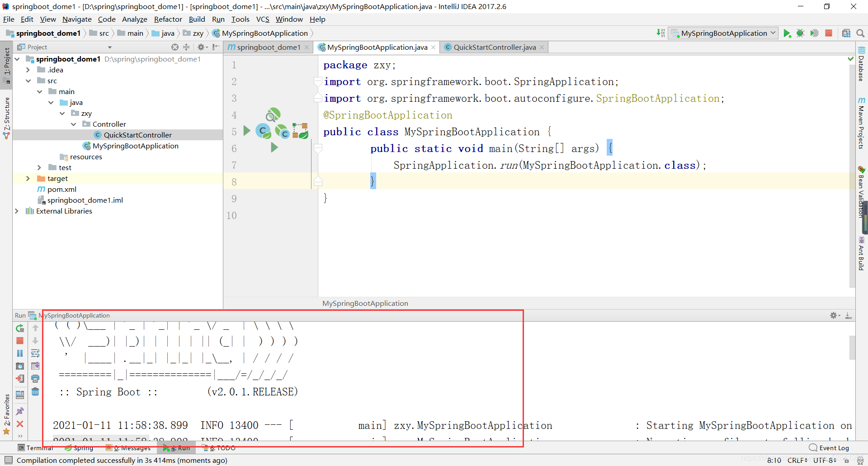Run with coverage from the main toolbar
Image resolution: width=868 pixels, height=466 pixels.
pyautogui.click(x=814, y=33)
